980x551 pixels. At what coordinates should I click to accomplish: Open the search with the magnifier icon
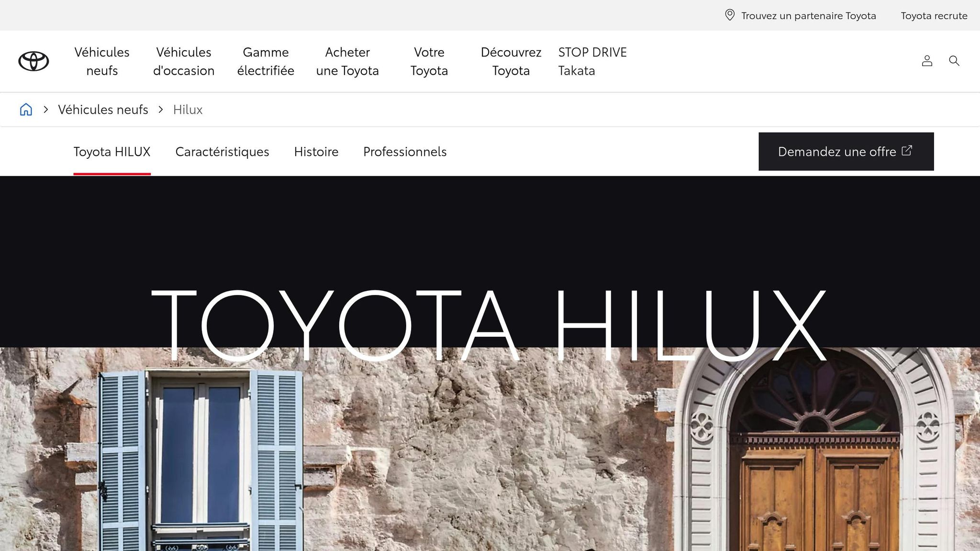[x=954, y=61]
